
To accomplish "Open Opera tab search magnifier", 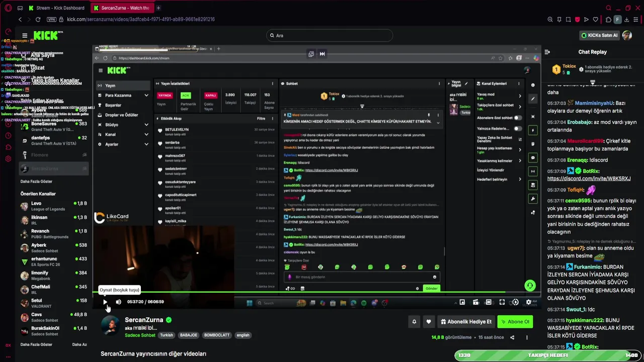I will tap(608, 8).
